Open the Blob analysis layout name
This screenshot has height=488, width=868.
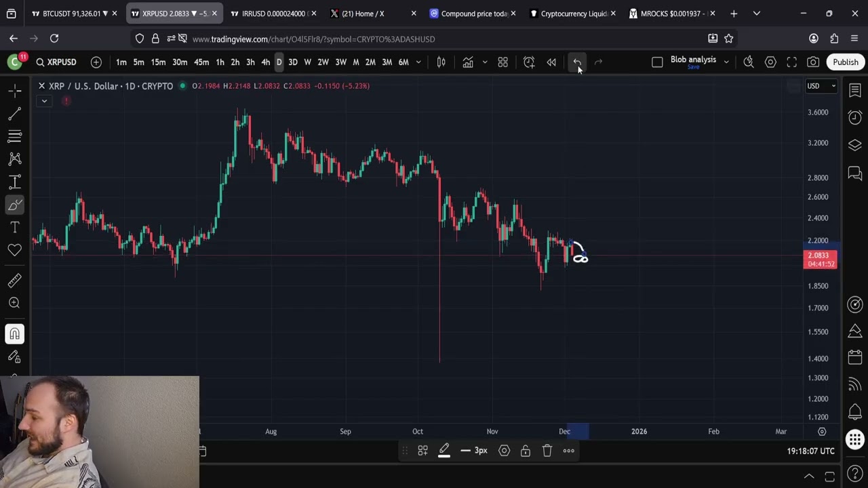pos(693,61)
